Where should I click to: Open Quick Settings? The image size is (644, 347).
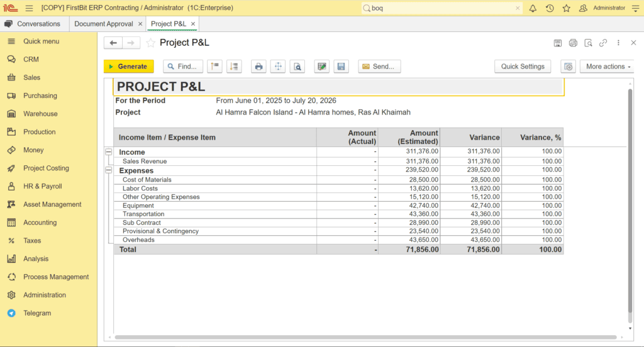coord(523,67)
